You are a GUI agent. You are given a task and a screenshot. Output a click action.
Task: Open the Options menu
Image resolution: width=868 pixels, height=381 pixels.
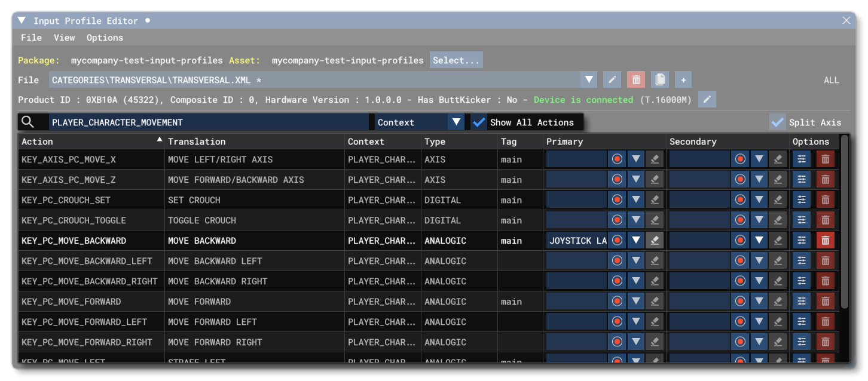pos(105,38)
